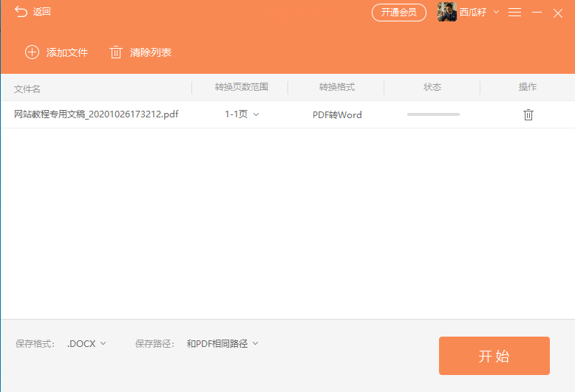Select file 网站教程专用文稿_20201026173212.pdf
575x392 pixels.
tap(96, 114)
